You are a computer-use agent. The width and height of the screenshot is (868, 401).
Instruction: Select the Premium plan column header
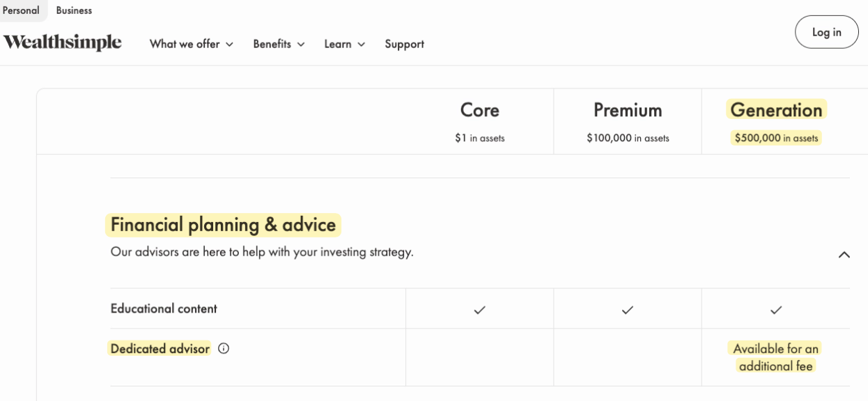(628, 111)
